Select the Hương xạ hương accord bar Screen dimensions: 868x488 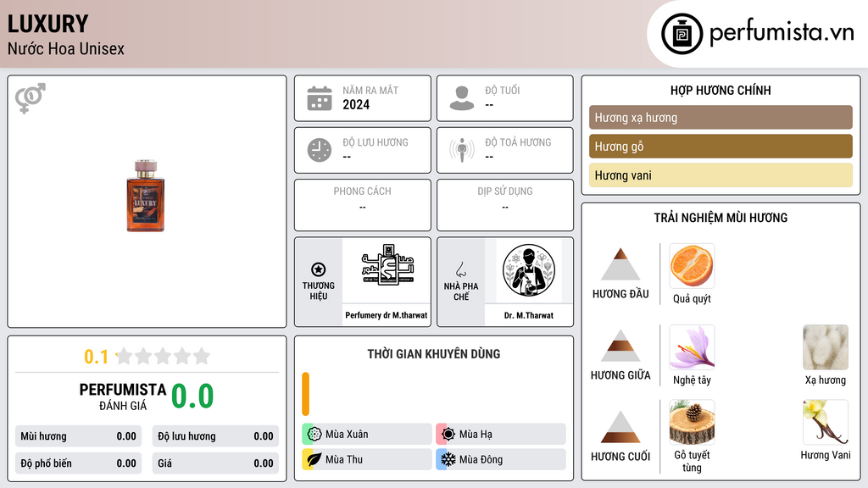tap(721, 117)
